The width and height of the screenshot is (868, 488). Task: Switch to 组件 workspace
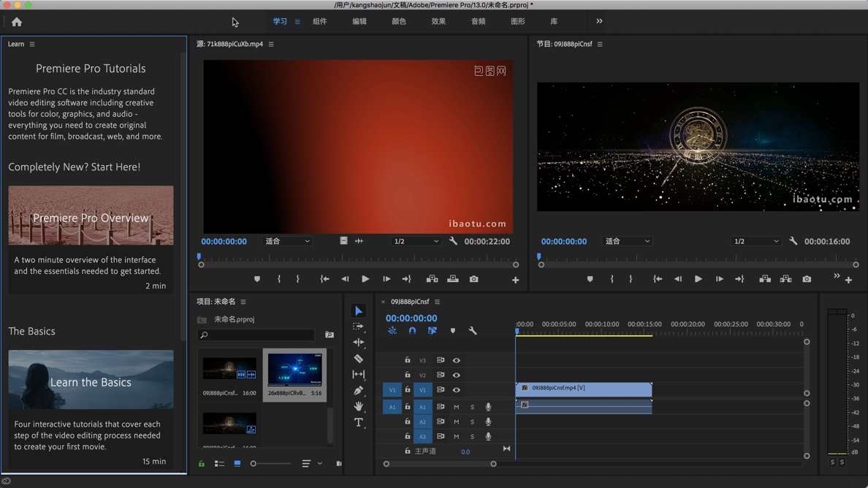(319, 21)
